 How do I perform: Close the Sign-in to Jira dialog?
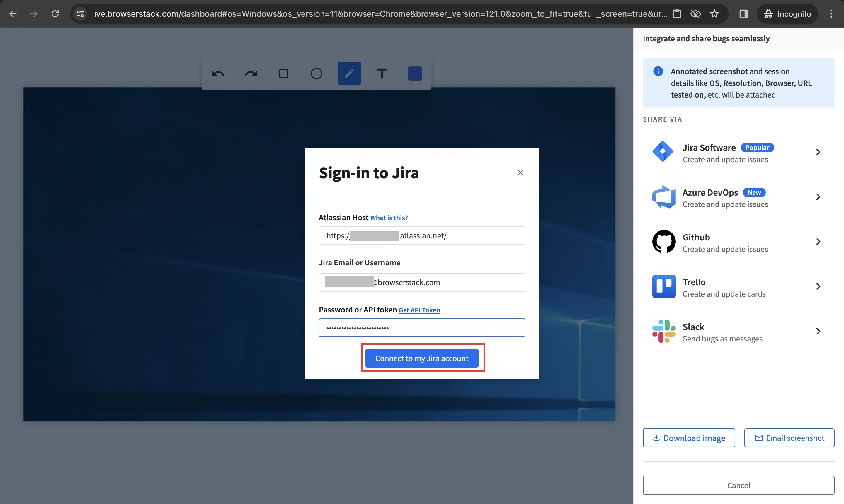tap(520, 172)
